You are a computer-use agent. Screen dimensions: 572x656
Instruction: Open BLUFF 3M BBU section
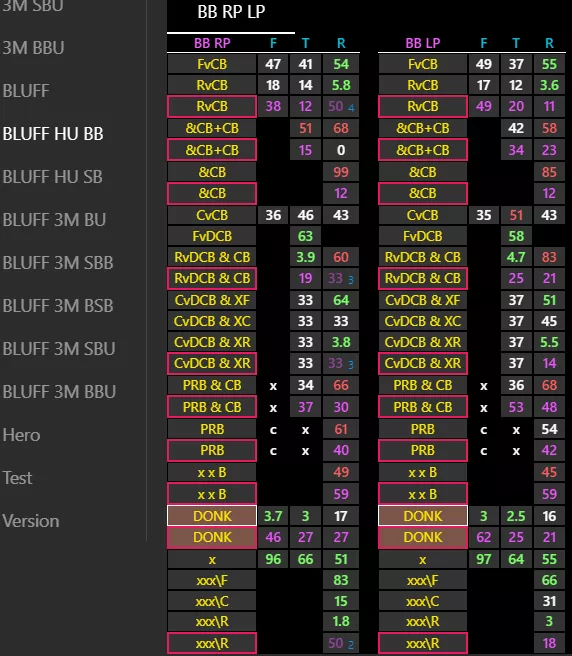point(59,392)
